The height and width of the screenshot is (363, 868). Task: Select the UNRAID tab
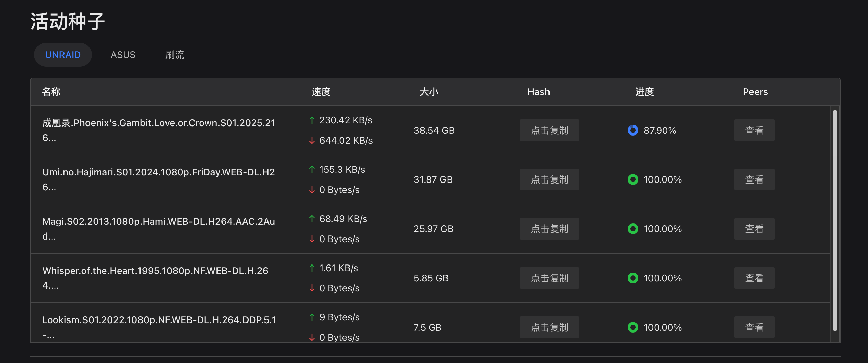(63, 55)
